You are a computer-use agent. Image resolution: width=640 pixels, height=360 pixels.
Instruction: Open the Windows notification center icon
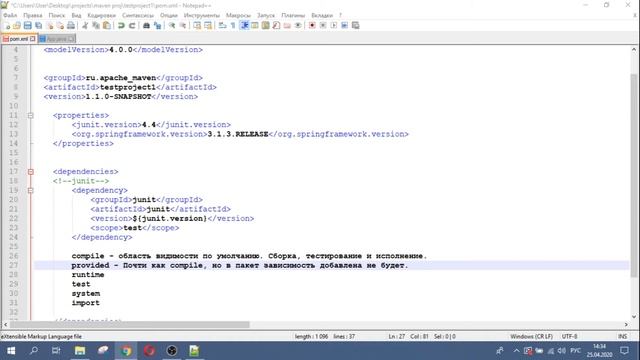[x=624, y=351]
